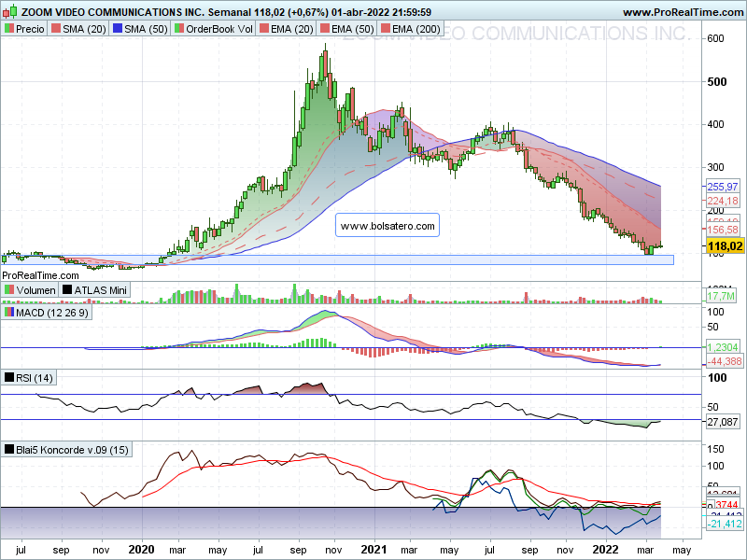The height and width of the screenshot is (560, 747).
Task: Click the black ATLAS Mini icon
Action: tap(67, 289)
